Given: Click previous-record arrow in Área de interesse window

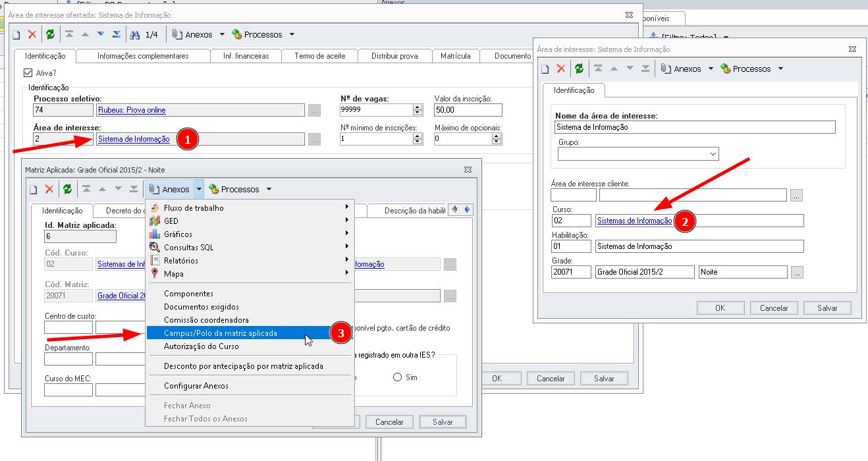Looking at the screenshot, I should 614,68.
